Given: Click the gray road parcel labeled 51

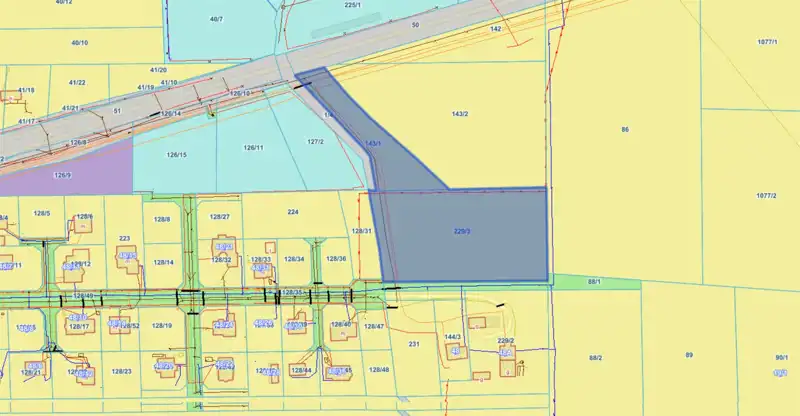Looking at the screenshot, I should pyautogui.click(x=117, y=110).
